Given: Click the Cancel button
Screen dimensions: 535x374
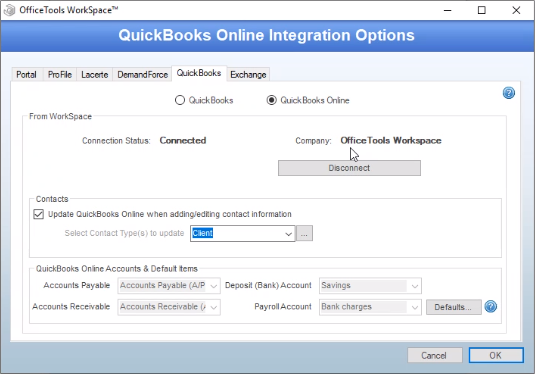Looking at the screenshot, I should tap(435, 355).
